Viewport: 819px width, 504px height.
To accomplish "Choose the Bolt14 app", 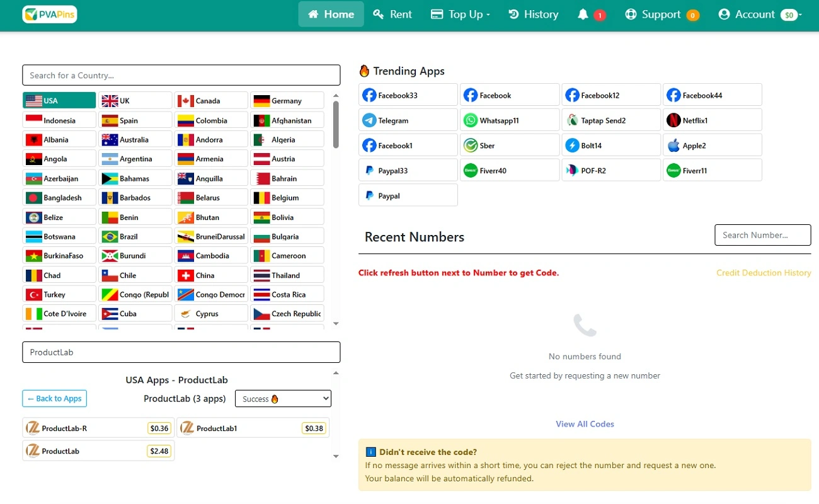I will [x=611, y=145].
